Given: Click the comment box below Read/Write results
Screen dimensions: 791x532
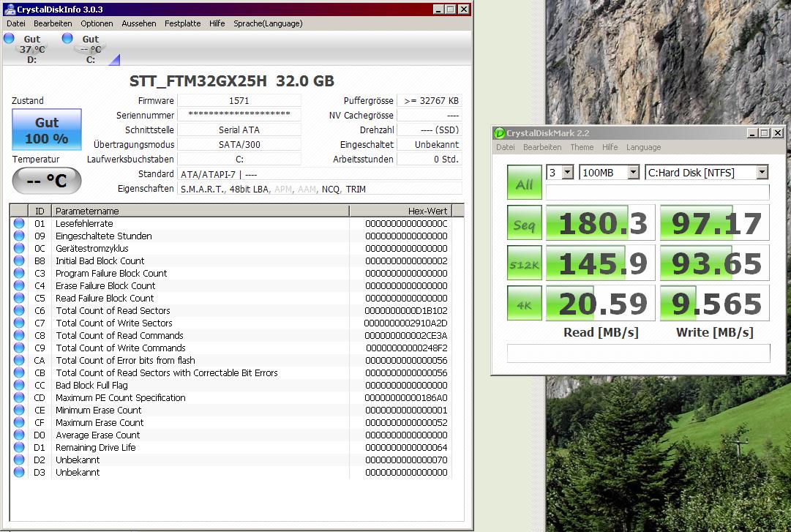Looking at the screenshot, I should point(638,353).
